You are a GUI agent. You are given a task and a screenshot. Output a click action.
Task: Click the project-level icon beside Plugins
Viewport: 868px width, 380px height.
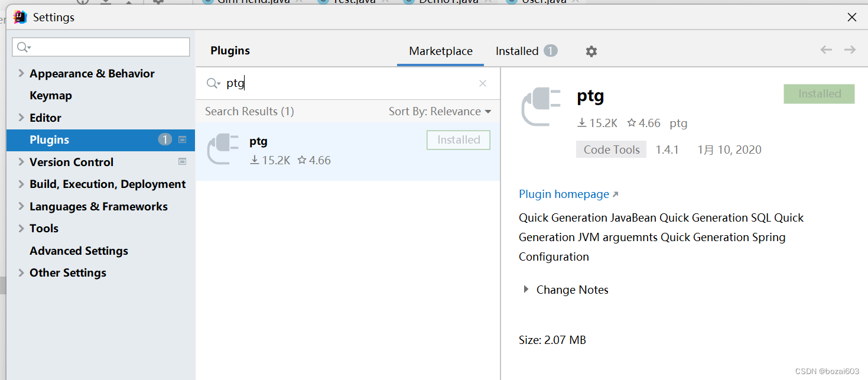183,139
